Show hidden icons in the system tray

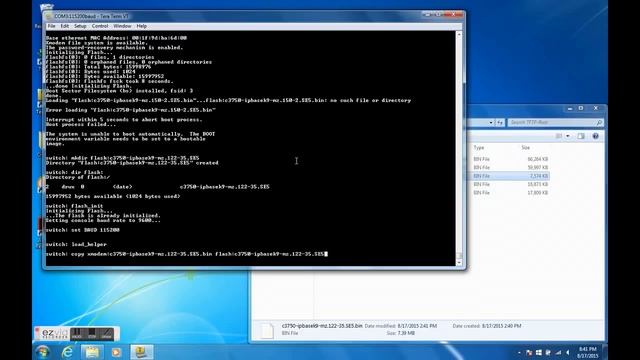click(x=519, y=353)
